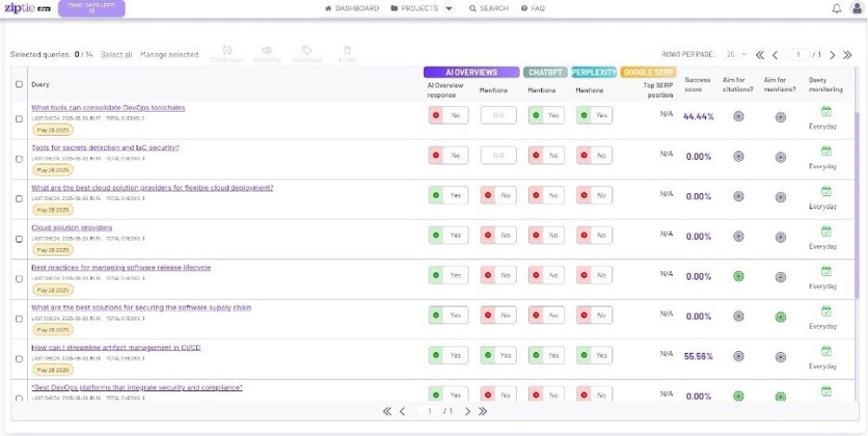The width and height of the screenshot is (868, 436).
Task: Click query monitoring calendar icon for release lifecycle row
Action: coord(826,271)
